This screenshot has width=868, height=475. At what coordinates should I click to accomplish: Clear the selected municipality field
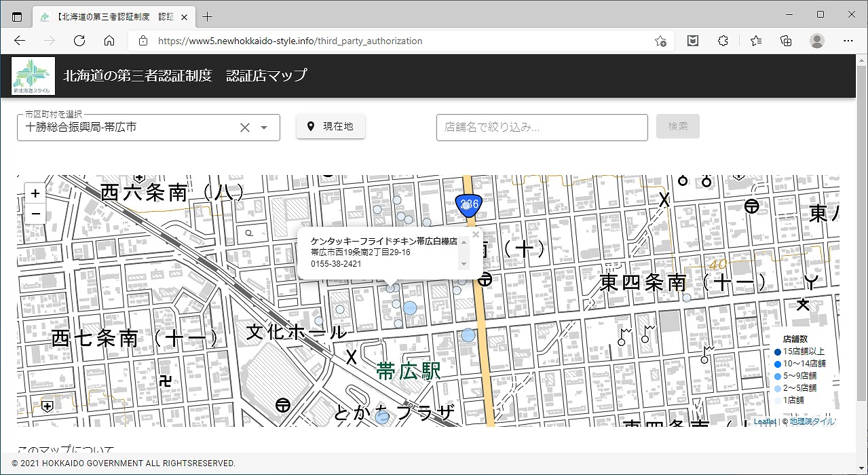(x=245, y=128)
